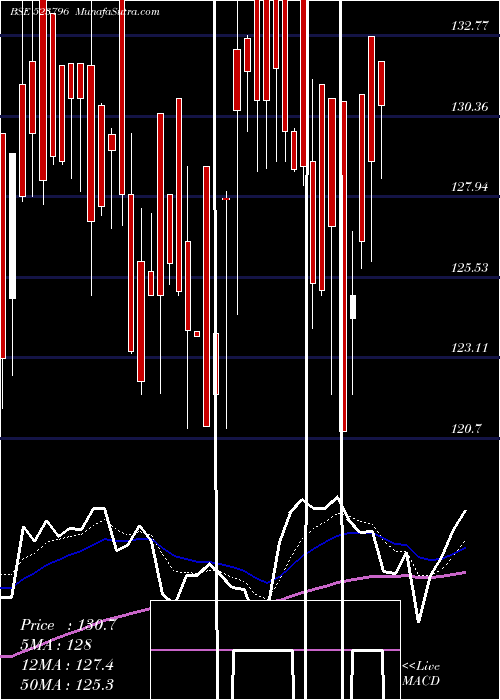Click the 50MA : 125.3 value

(x=67, y=684)
